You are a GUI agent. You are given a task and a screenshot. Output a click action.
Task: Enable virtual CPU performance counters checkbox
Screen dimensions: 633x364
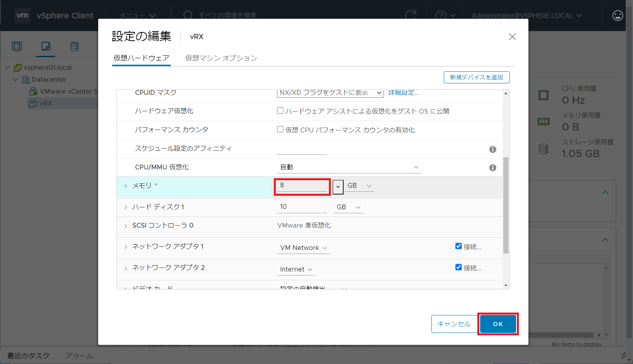[x=280, y=129]
